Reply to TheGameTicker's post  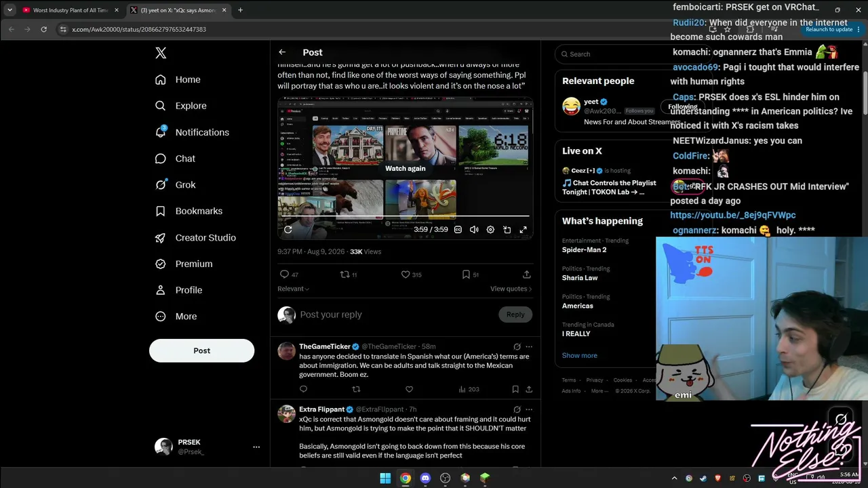[303, 389]
